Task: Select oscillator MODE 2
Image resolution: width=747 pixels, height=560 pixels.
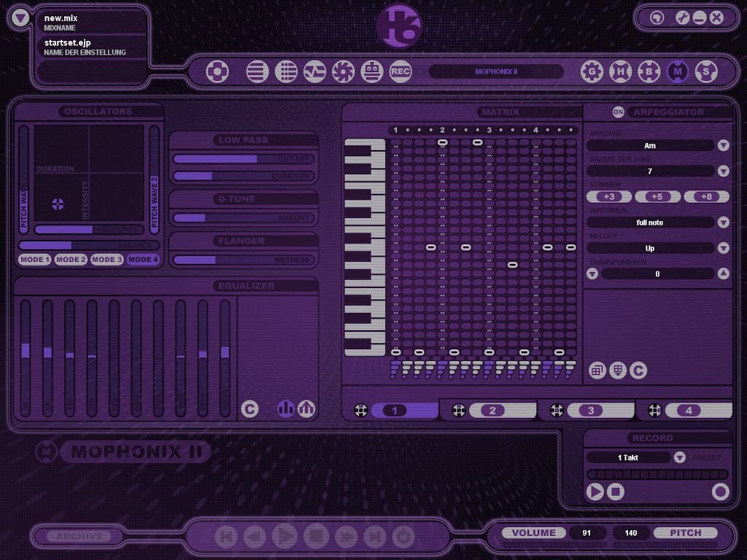Action: point(71,260)
